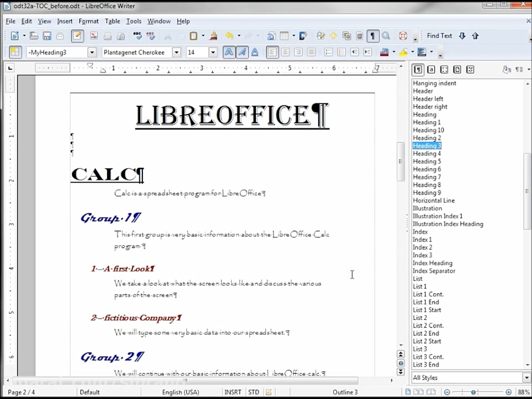Select the Print Preview icon
Image resolution: width=532 pixels, height=399 pixels.
point(121,35)
